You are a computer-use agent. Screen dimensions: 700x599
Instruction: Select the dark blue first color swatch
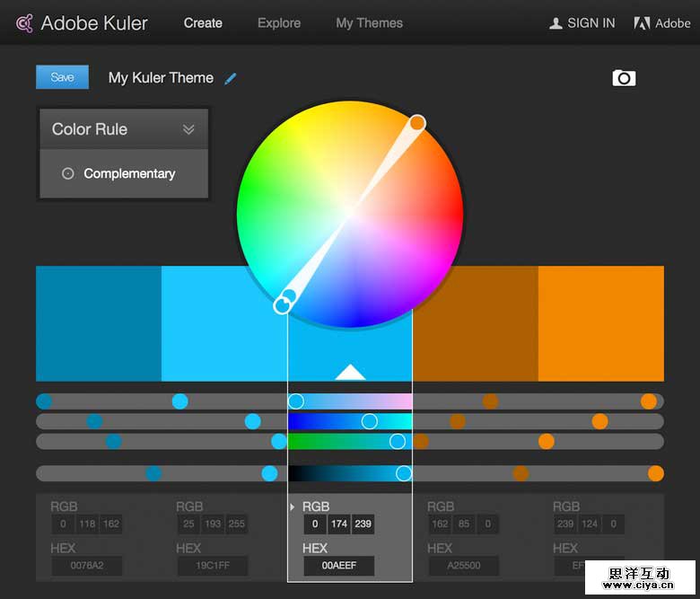[99, 323]
